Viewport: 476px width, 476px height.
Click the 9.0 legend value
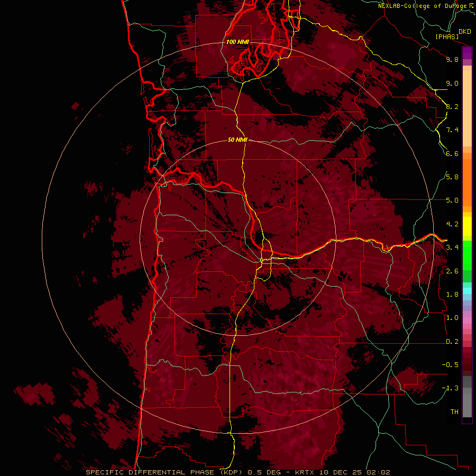click(452, 83)
